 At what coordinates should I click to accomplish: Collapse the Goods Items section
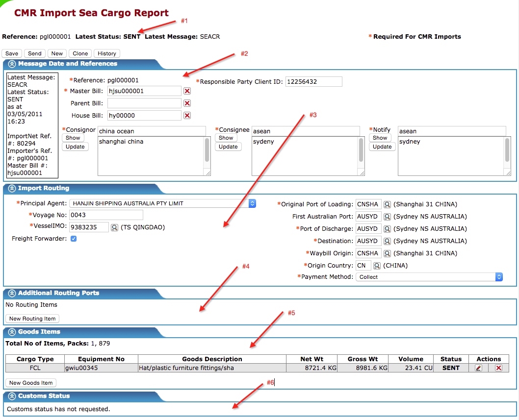(x=11, y=332)
